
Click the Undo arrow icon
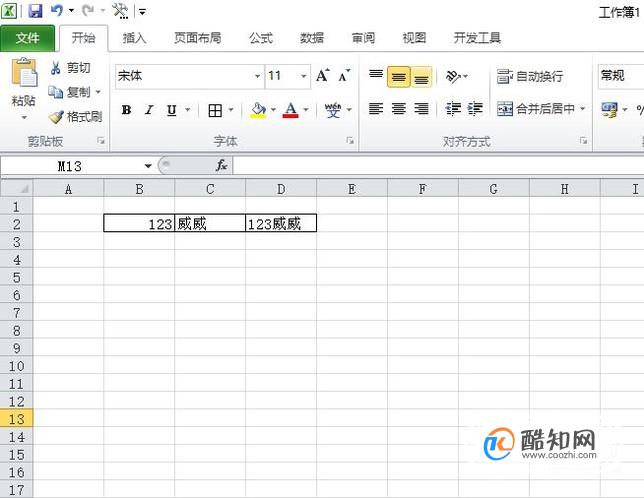point(57,11)
